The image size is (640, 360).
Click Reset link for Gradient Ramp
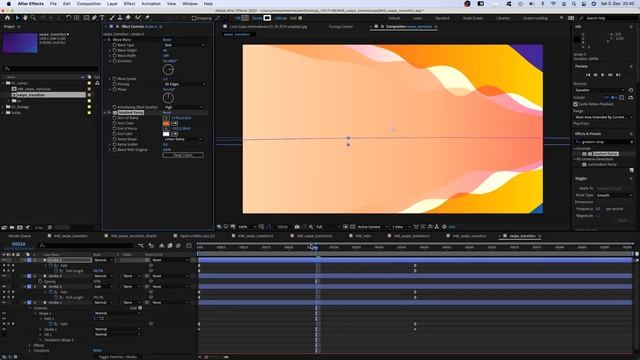pyautogui.click(x=167, y=113)
